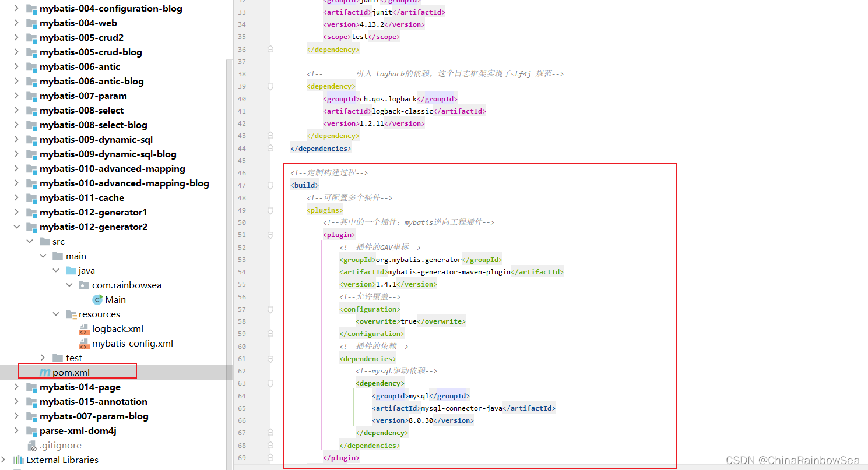Expand the mybatis-014-page module
This screenshot has height=470, width=868.
pos(16,387)
